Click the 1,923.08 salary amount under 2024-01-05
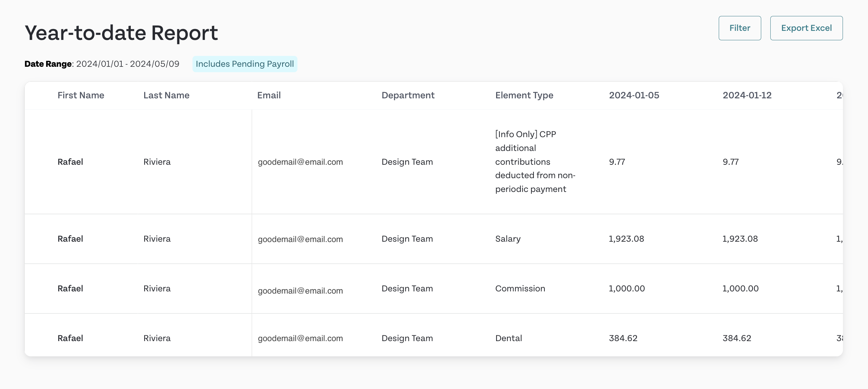868x389 pixels. (x=626, y=239)
